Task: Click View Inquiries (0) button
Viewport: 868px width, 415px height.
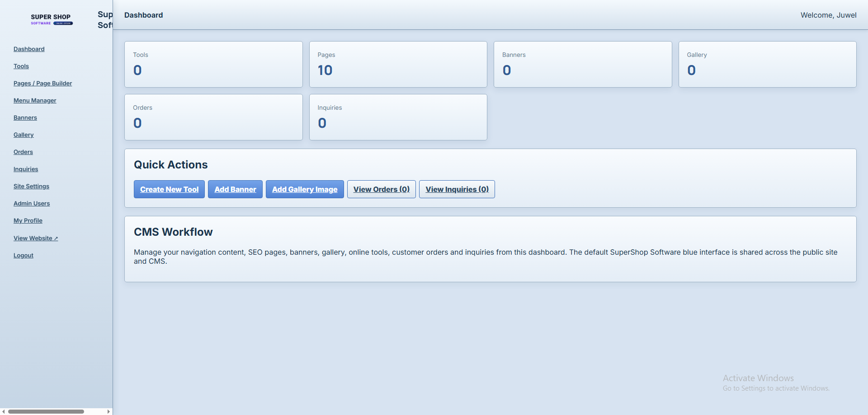Action: [457, 189]
